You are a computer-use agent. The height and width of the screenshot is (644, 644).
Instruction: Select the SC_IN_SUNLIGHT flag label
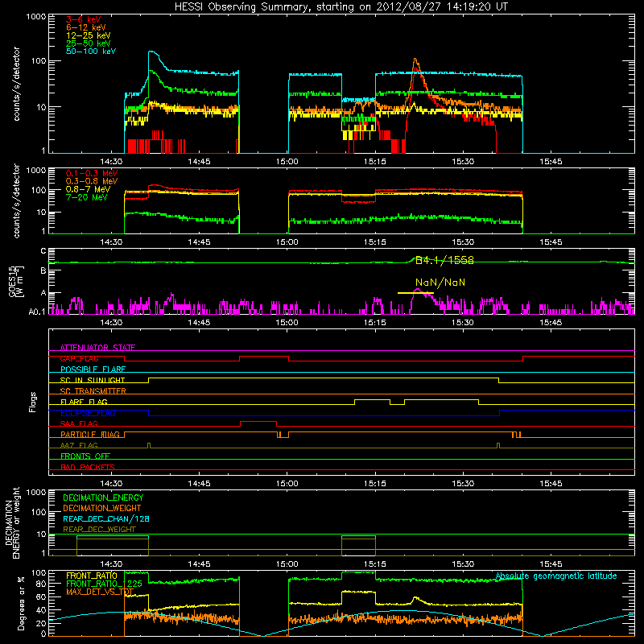tap(93, 380)
